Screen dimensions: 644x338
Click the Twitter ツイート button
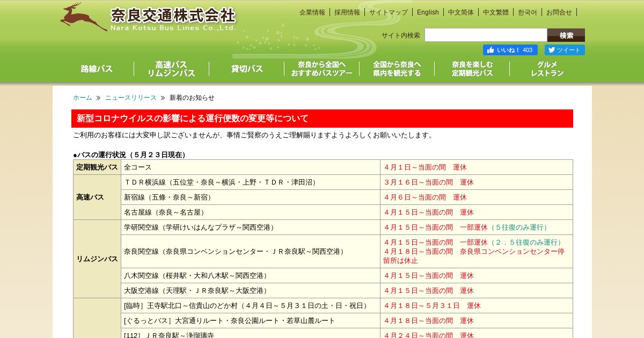[x=565, y=50]
